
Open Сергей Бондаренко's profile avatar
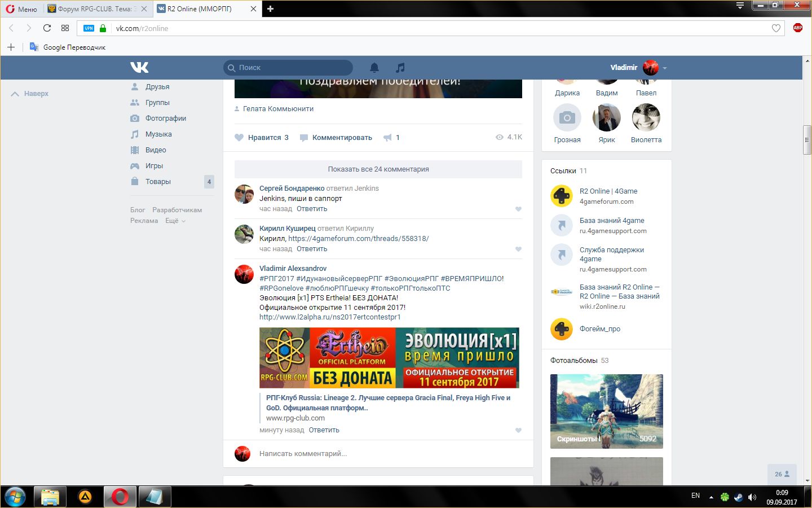[244, 194]
